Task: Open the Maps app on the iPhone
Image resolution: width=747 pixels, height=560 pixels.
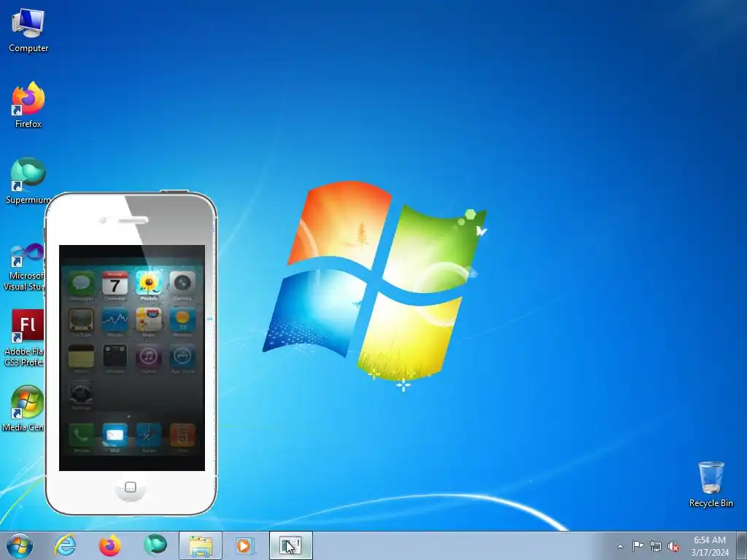Action: (149, 319)
